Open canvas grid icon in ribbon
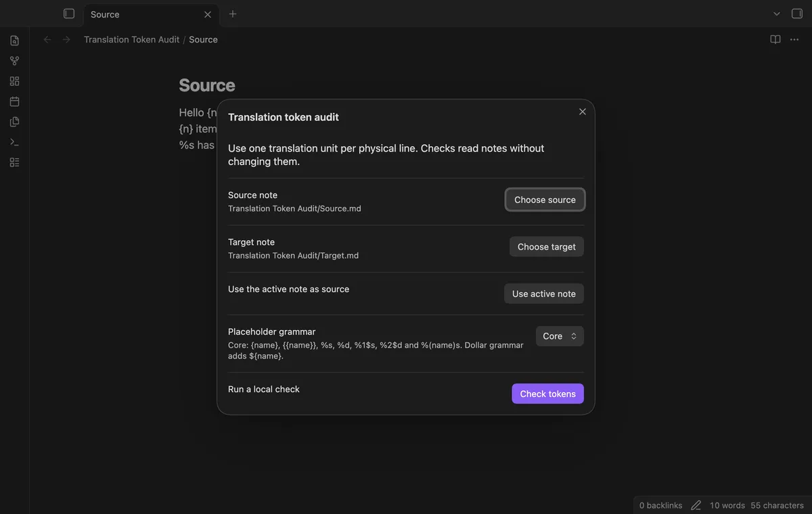The height and width of the screenshot is (514, 812). point(14,81)
